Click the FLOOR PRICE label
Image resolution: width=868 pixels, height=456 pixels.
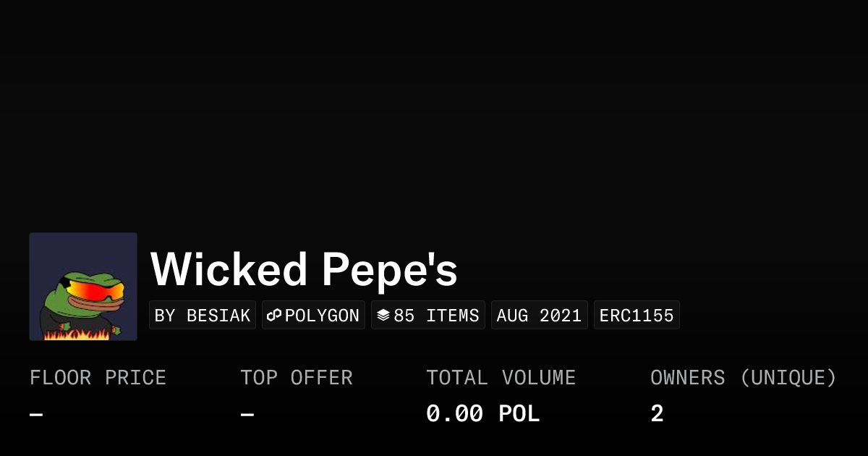98,378
